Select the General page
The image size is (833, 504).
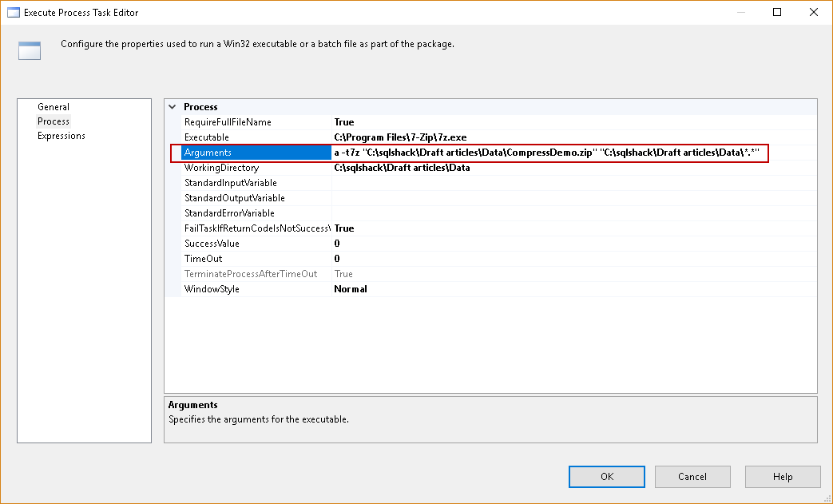[x=54, y=107]
